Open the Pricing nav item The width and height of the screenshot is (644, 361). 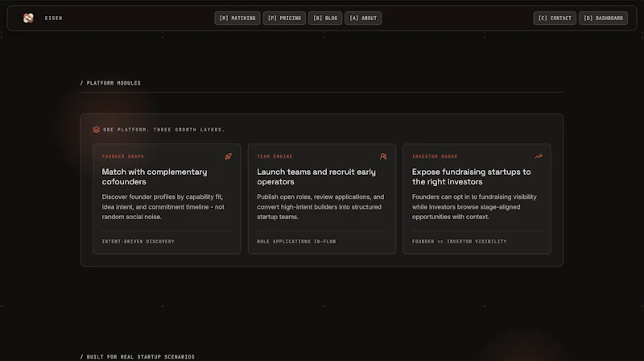pos(284,18)
